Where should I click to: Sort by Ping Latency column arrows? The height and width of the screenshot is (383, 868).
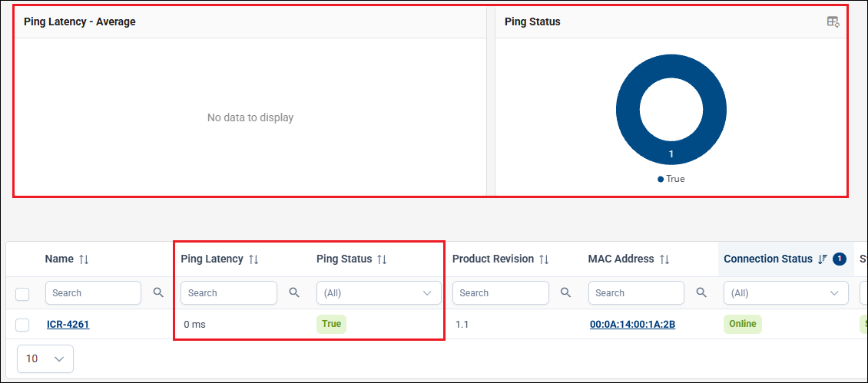(253, 259)
